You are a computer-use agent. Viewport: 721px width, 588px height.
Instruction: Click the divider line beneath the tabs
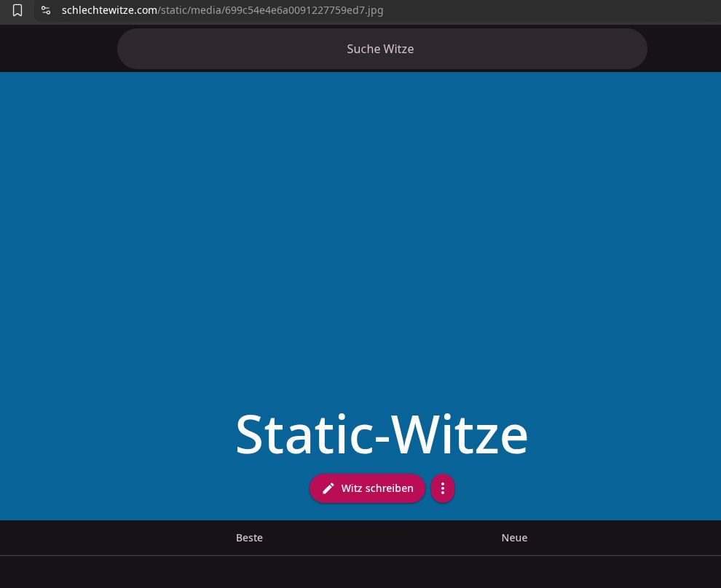click(360, 555)
